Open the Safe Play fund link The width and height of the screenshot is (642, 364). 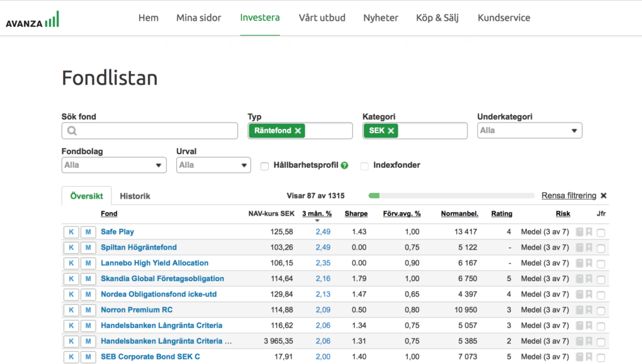(x=118, y=231)
